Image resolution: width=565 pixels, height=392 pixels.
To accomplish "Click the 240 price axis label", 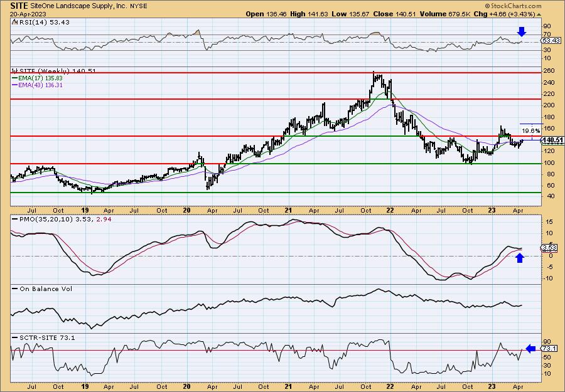I will pos(549,82).
